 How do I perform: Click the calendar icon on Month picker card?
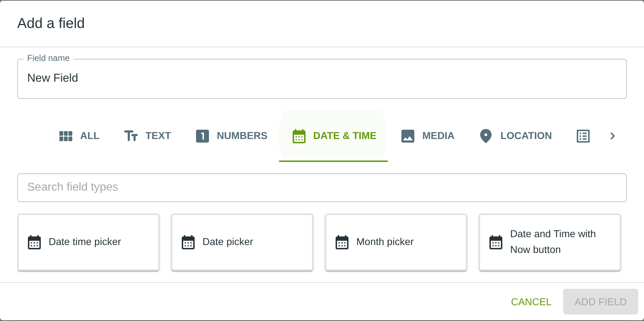[342, 242]
